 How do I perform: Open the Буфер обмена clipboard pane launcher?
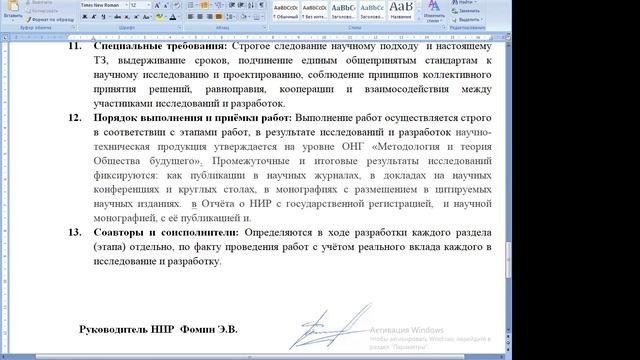point(74,28)
